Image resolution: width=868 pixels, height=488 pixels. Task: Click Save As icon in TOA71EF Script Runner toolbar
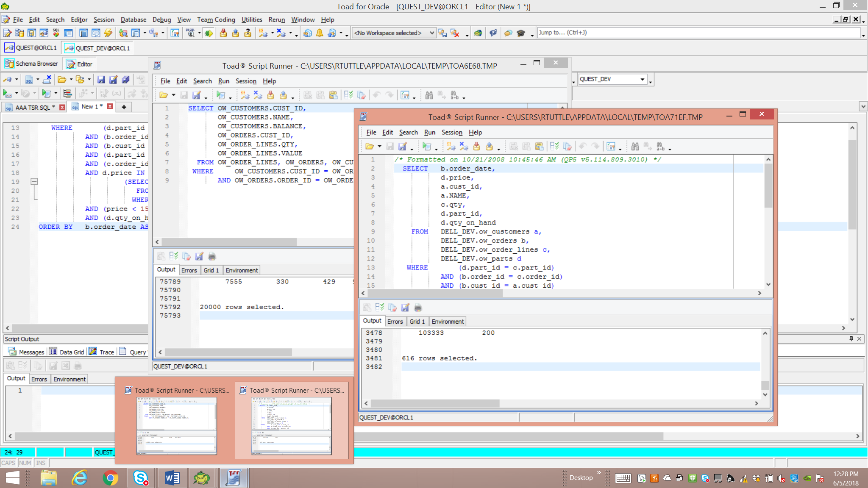point(402,147)
